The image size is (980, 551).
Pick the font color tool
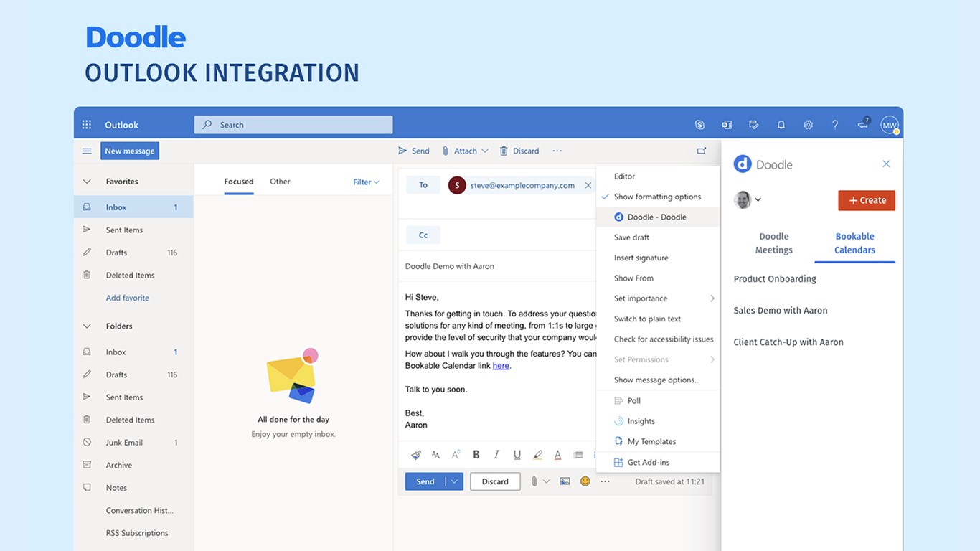point(557,455)
